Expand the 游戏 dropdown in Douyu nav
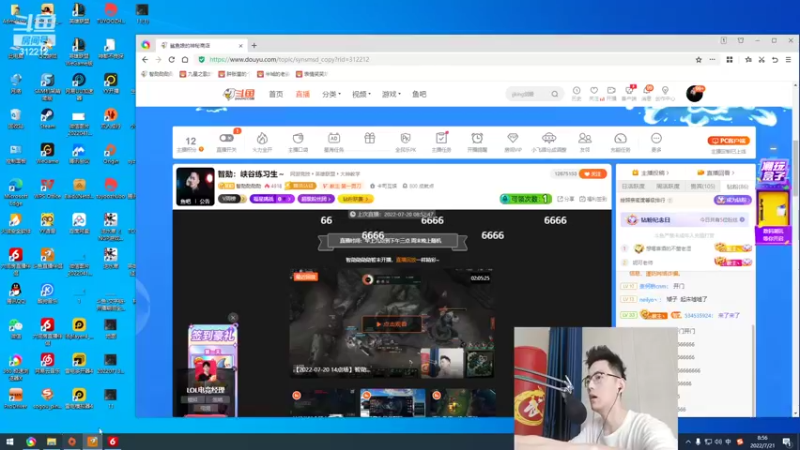Screen dimensions: 800x450 [x=391, y=94]
